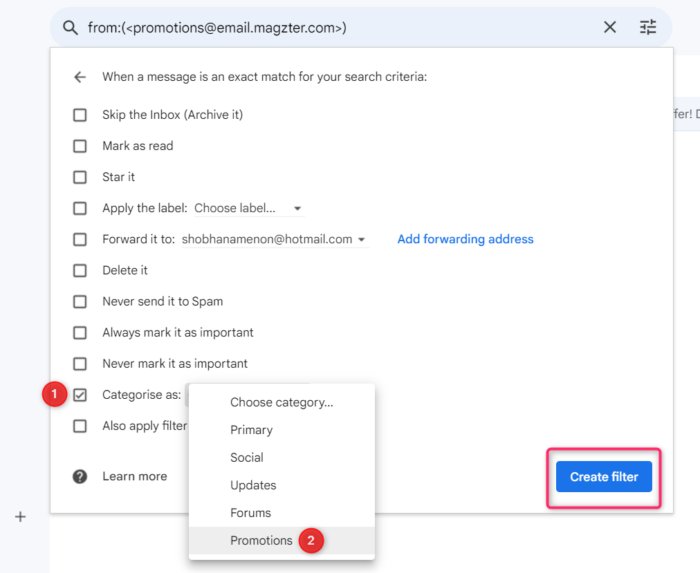
Task: Toggle the Apply the label checkbox
Action: tap(80, 208)
